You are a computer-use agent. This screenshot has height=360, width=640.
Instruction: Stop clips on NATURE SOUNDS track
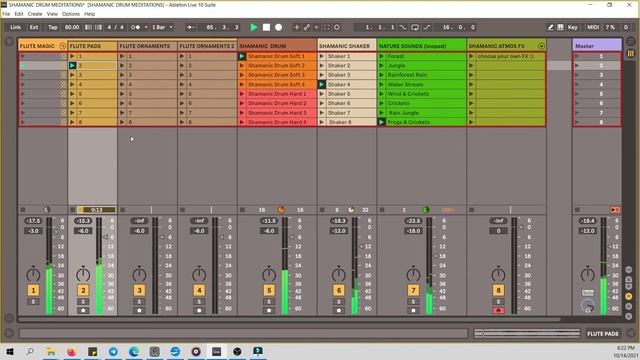pyautogui.click(x=382, y=210)
